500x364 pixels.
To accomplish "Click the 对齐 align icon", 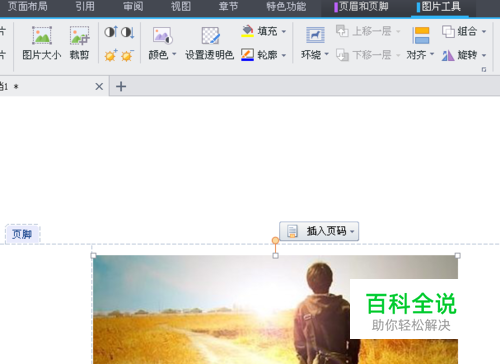I will 421,35.
